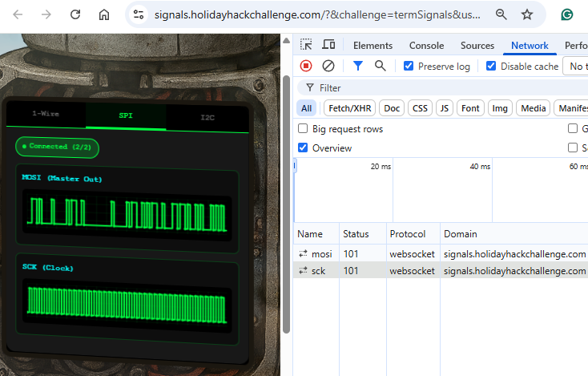Stop recording network log
Screen dimensions: 588x376
click(306, 66)
